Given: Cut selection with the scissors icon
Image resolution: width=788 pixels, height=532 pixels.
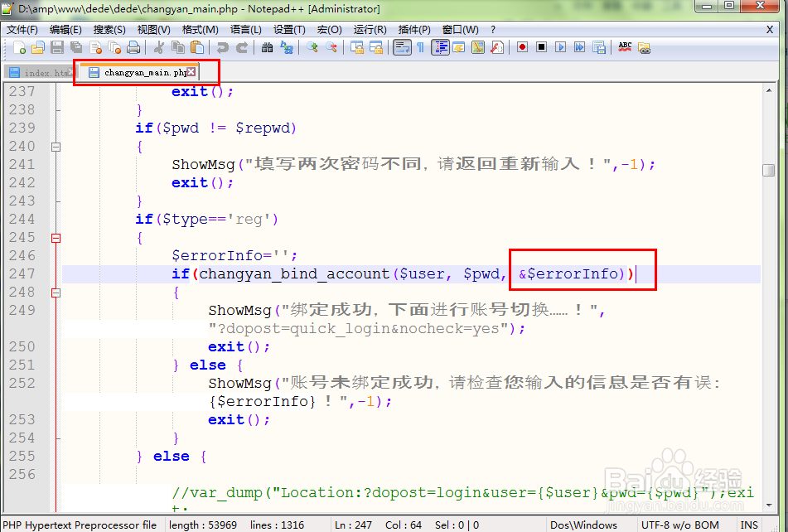Looking at the screenshot, I should click(159, 48).
